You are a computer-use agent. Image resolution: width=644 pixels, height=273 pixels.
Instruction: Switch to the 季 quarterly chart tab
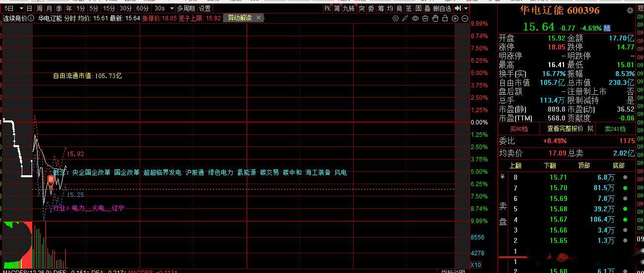[59, 8]
